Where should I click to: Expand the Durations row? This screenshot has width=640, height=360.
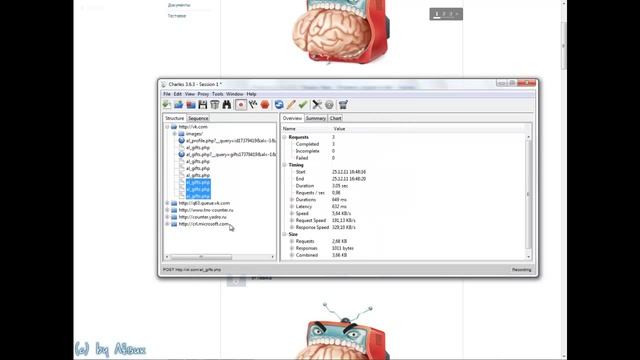click(292, 200)
